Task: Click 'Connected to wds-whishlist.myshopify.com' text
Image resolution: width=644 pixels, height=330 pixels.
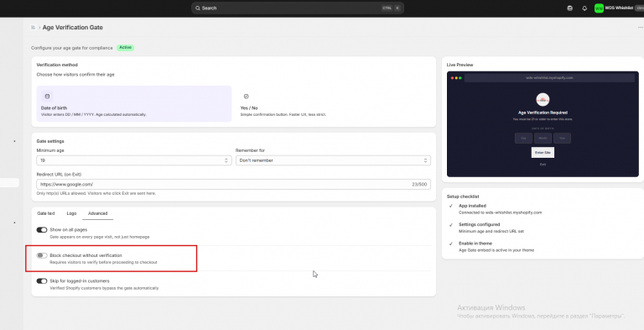Action: tap(500, 212)
